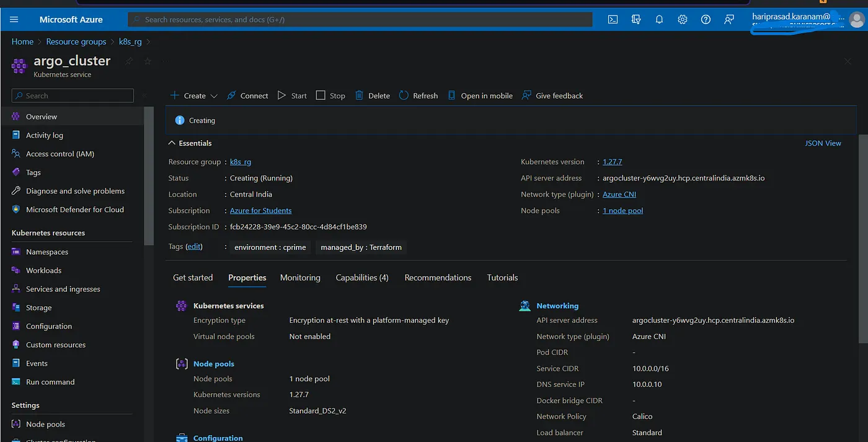Click Start in the command bar

coord(292,95)
